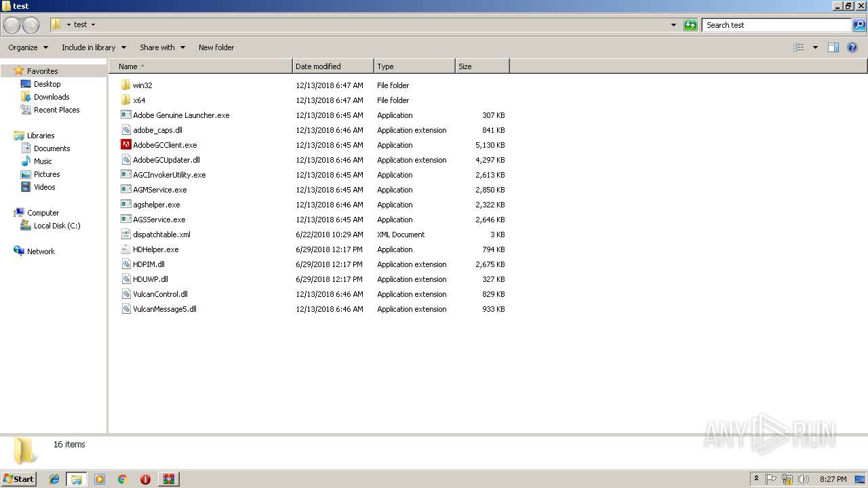Open the Videos library

pos(45,187)
